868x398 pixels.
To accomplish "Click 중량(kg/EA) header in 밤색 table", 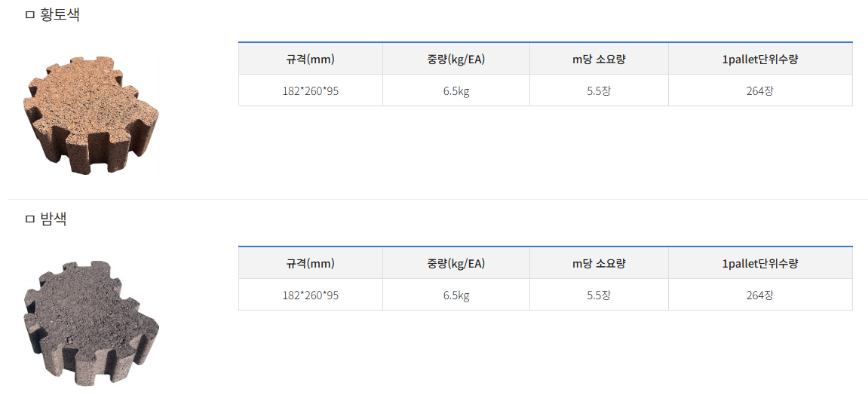I will click(x=456, y=264).
